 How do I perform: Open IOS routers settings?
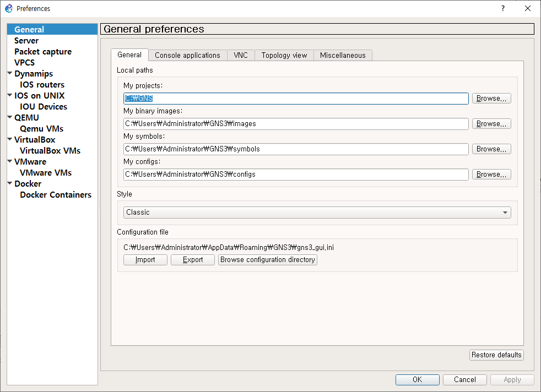pos(42,85)
